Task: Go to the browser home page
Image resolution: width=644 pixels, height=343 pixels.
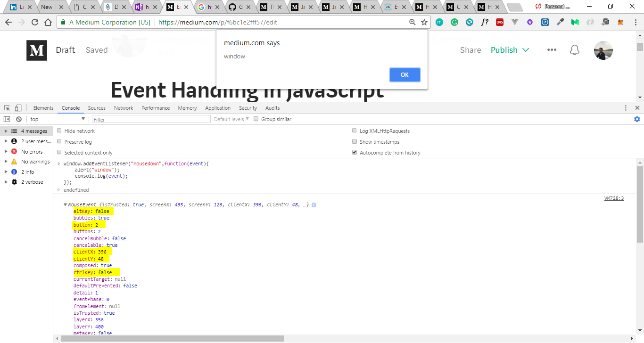Action: tap(48, 22)
